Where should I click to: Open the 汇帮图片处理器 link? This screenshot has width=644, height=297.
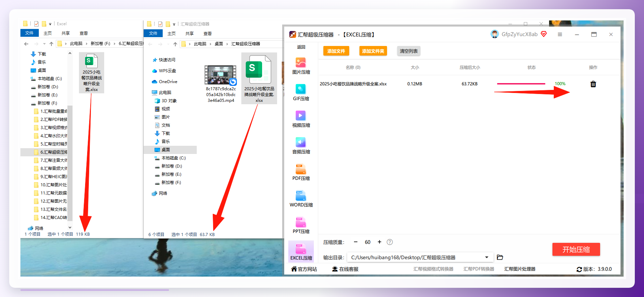520,269
